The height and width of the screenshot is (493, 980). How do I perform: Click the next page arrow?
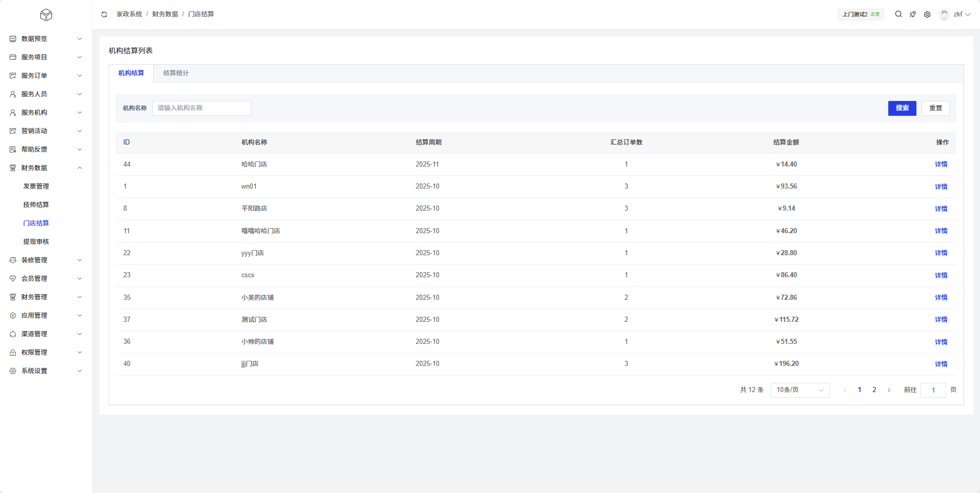(889, 390)
